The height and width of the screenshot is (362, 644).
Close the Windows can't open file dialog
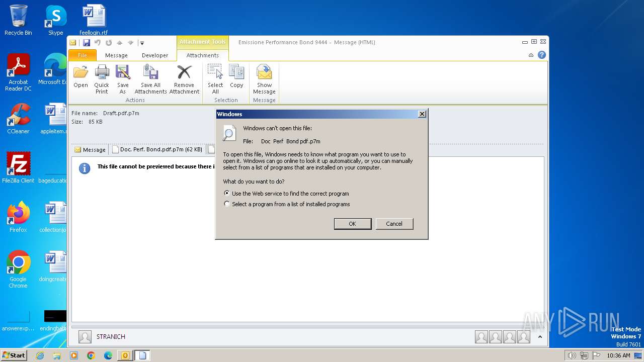(x=422, y=114)
